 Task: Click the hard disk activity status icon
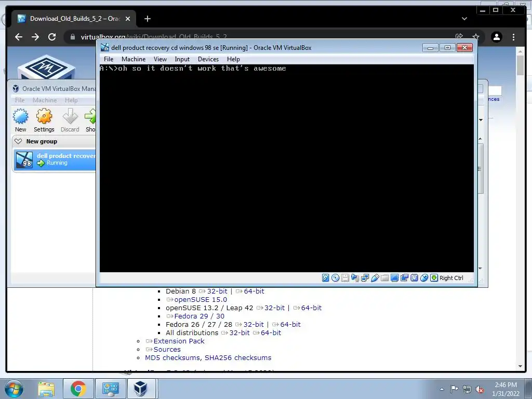point(325,278)
